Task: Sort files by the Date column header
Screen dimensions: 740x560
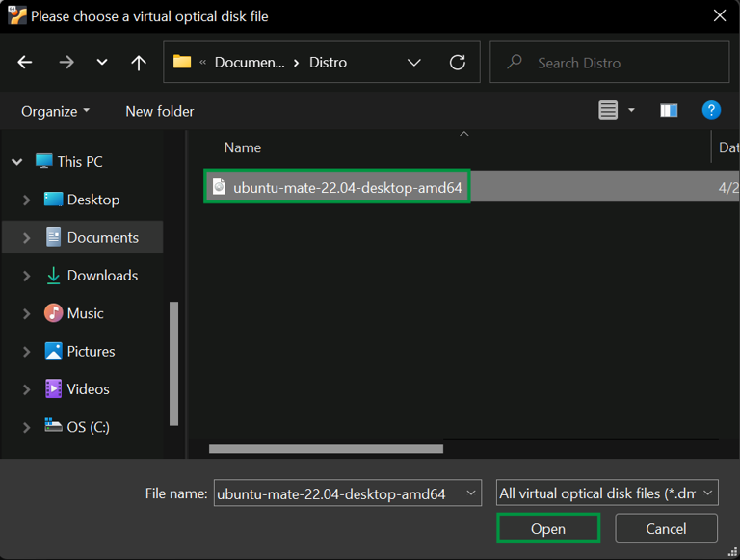Action: 727,147
